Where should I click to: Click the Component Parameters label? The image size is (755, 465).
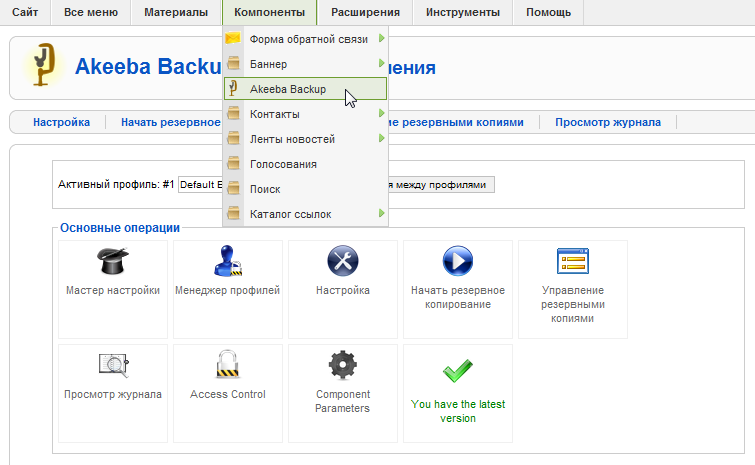[x=343, y=401]
